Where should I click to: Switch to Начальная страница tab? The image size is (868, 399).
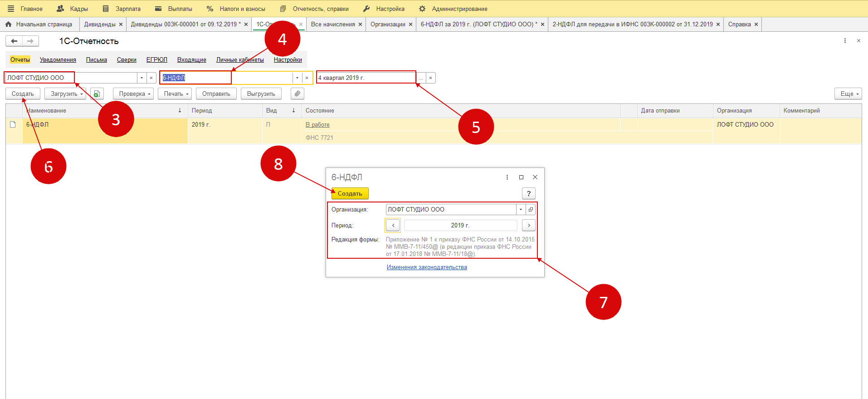[x=39, y=24]
